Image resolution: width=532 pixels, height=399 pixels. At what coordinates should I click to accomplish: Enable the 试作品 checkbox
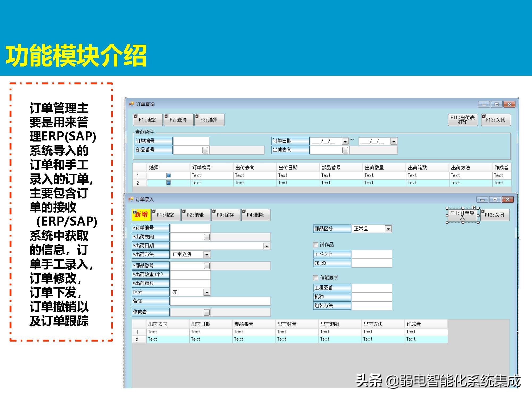(x=316, y=245)
